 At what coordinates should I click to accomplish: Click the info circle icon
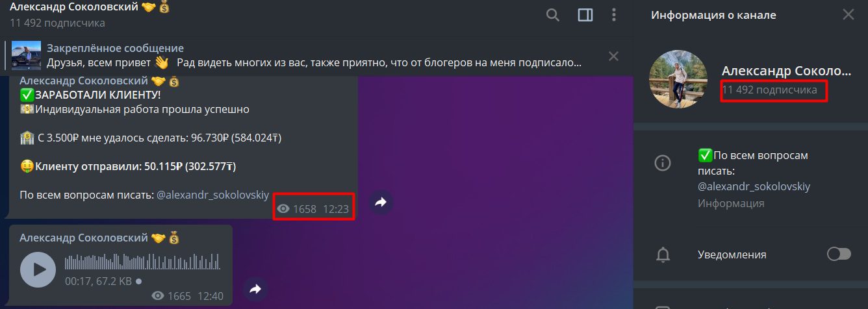coord(663,163)
